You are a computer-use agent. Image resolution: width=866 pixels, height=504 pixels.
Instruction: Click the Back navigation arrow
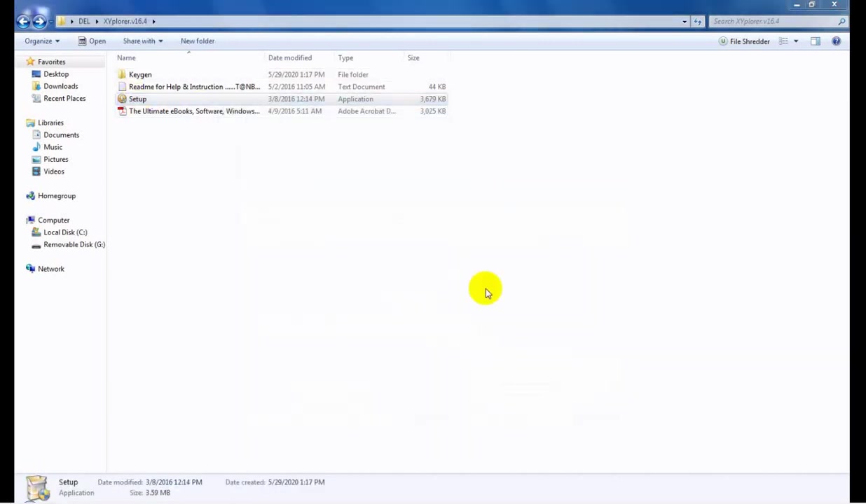(x=23, y=22)
